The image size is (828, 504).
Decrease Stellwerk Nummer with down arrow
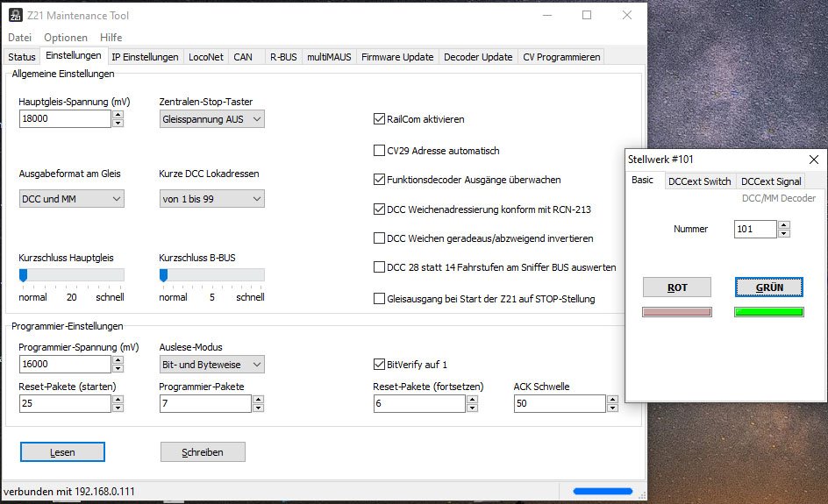(784, 233)
